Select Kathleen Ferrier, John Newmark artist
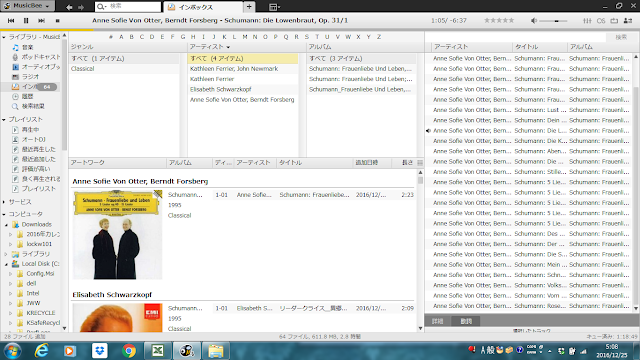Image resolution: width=640 pixels, height=360 pixels. click(234, 69)
